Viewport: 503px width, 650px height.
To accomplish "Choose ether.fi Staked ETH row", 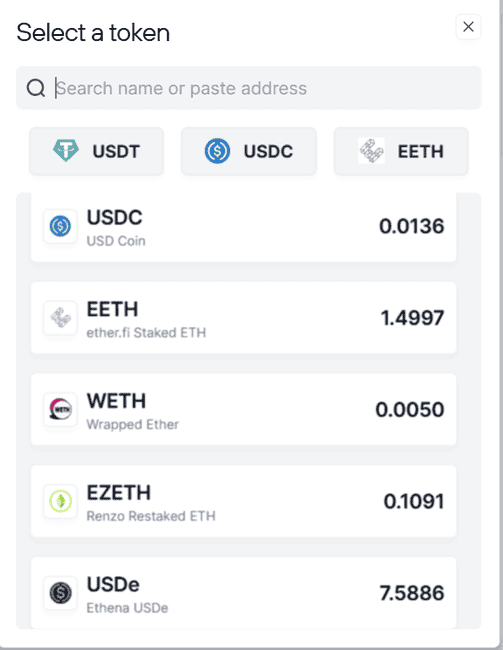I will (243, 318).
